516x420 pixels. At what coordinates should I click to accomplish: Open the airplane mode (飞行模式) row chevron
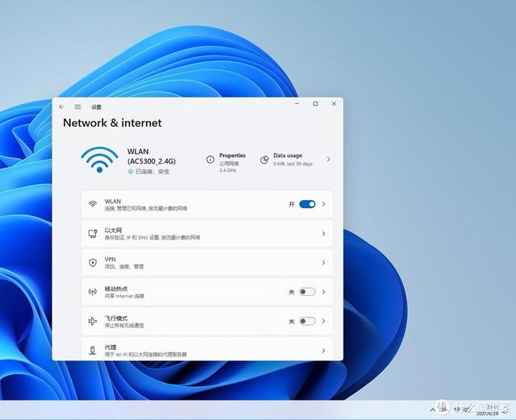coord(324,321)
